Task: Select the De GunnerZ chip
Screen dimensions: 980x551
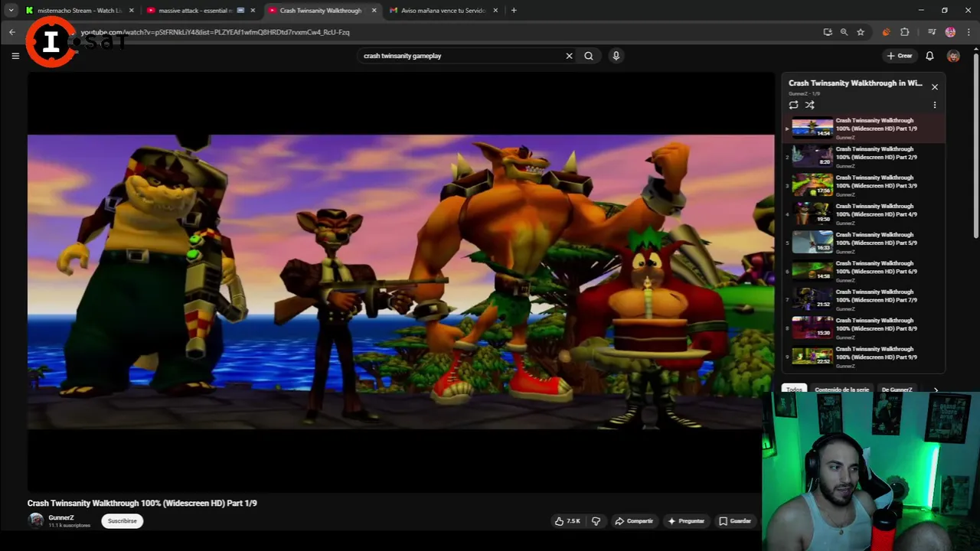Action: (897, 390)
